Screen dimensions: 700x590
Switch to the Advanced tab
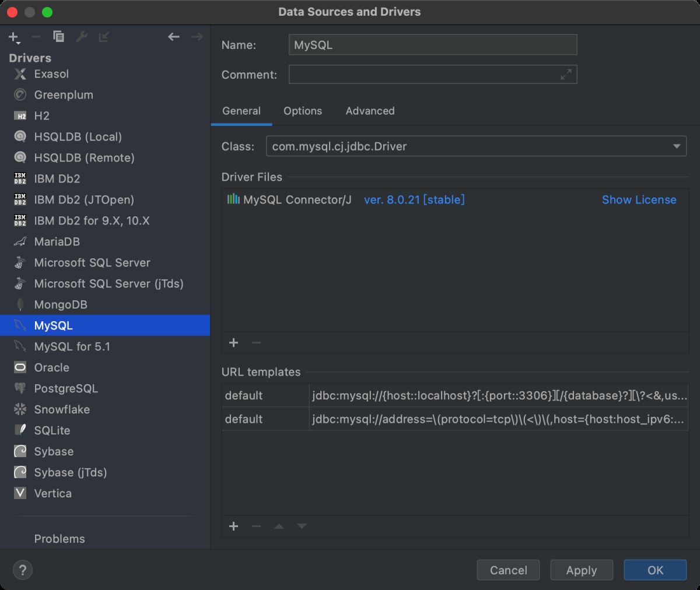click(370, 111)
